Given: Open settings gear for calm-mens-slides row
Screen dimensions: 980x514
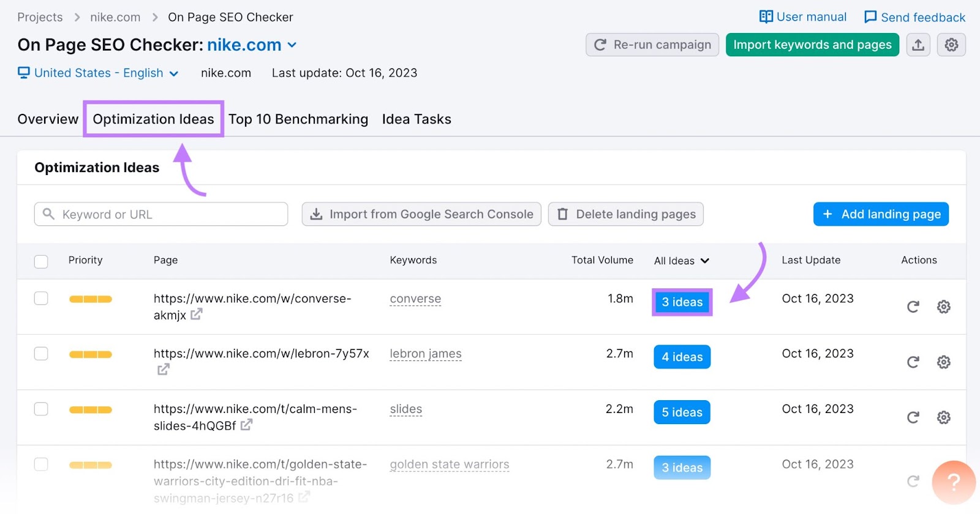Looking at the screenshot, I should coord(944,417).
